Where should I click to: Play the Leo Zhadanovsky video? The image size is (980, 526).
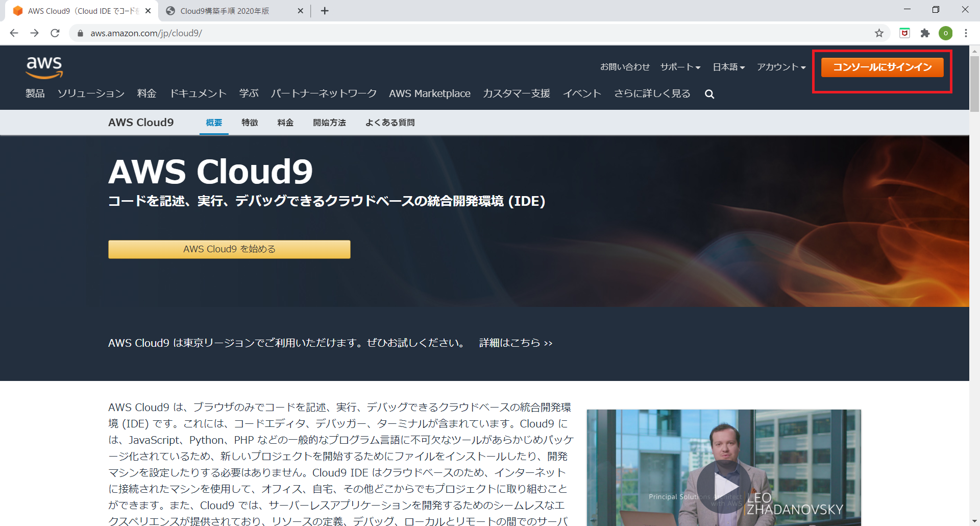pos(723,487)
